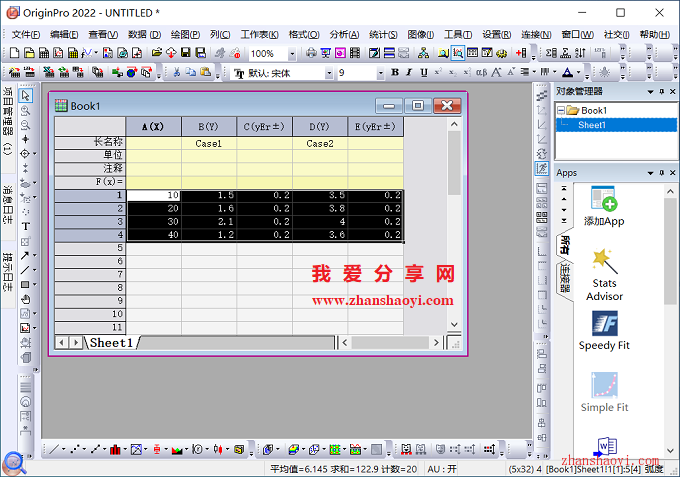Image resolution: width=680 pixels, height=477 pixels.
Task: Click the column bar chart icon
Action: coord(115,450)
